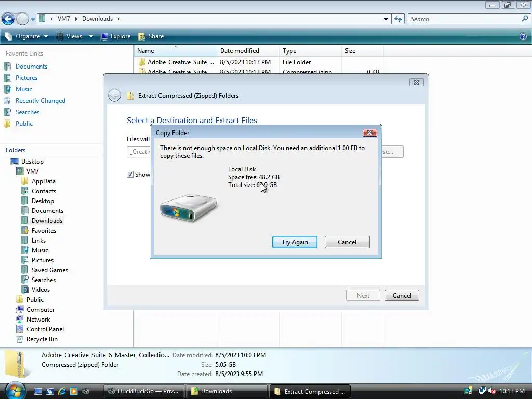Select Desktop root in folder tree

[32, 162]
